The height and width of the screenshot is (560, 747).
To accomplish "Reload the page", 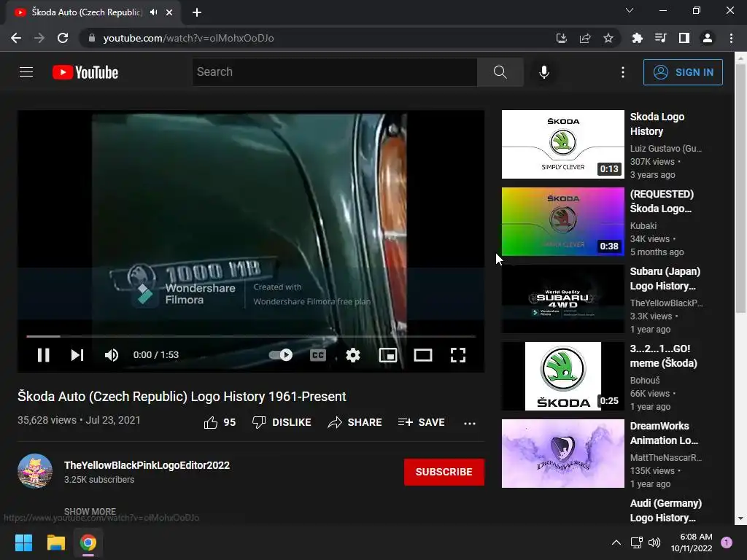I will 63,38.
